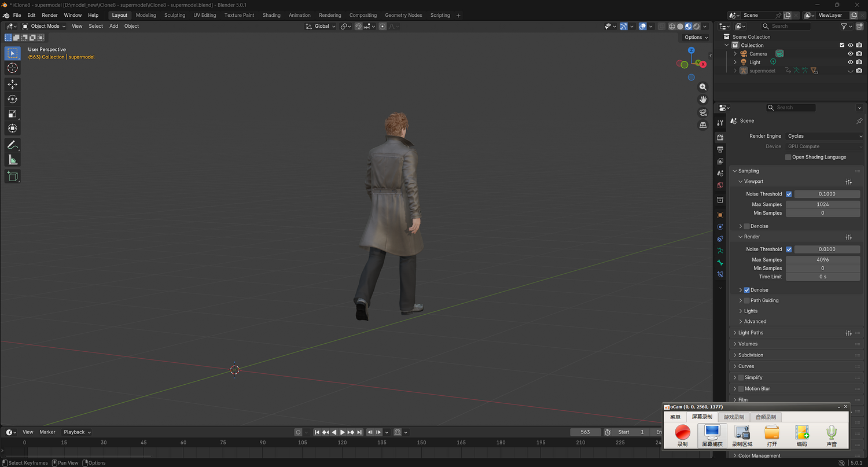The image size is (868, 467).
Task: Open the Bone properties tab
Action: click(x=720, y=263)
